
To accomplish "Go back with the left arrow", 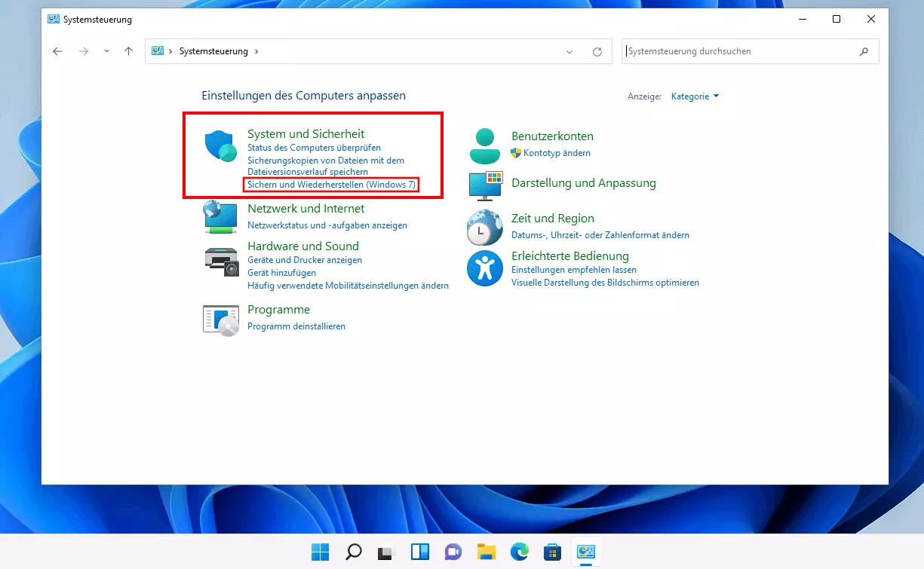I will pyautogui.click(x=57, y=51).
